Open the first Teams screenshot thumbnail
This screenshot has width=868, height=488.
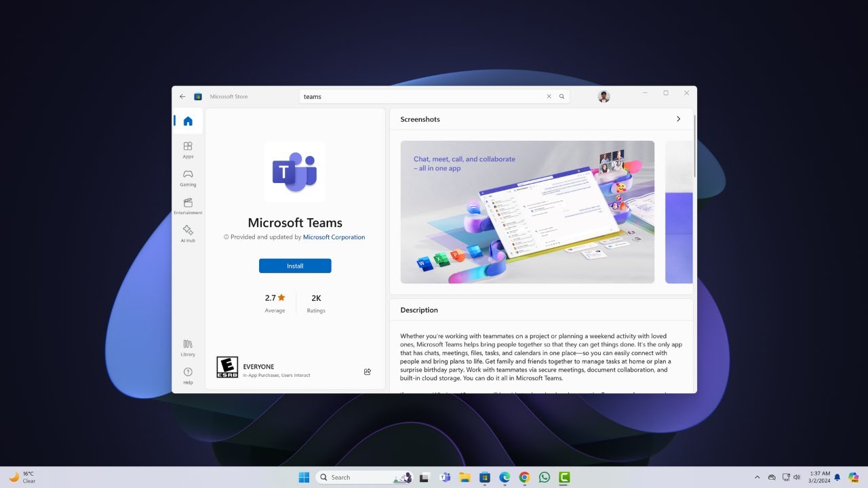[528, 212]
